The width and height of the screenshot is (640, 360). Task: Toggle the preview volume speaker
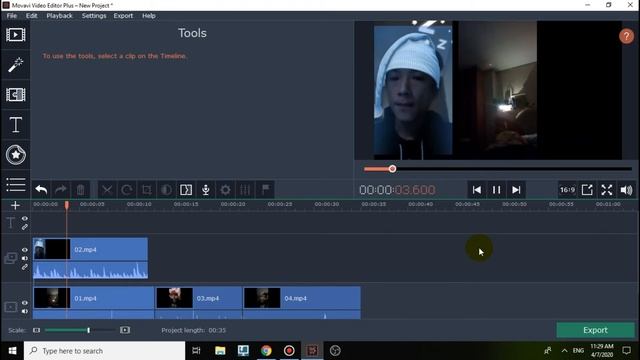(626, 190)
